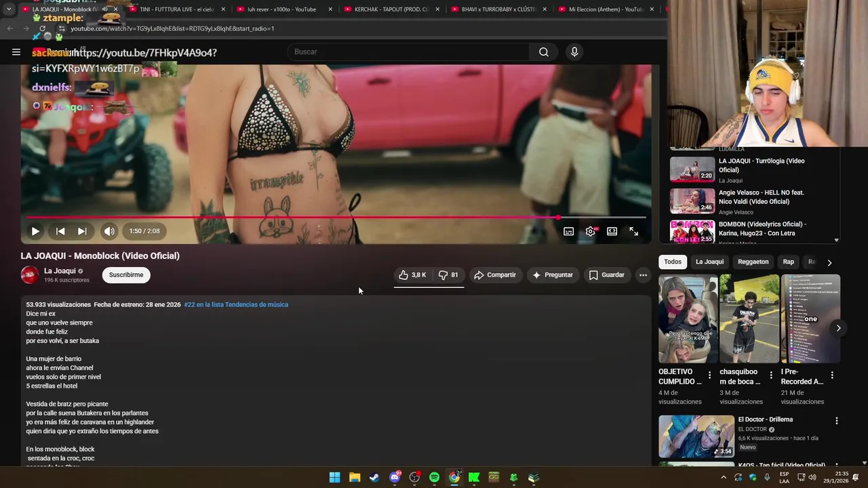This screenshot has height=488, width=868.
Task: Close the TINI FUTTTURA LIVE tab
Action: tap(223, 9)
